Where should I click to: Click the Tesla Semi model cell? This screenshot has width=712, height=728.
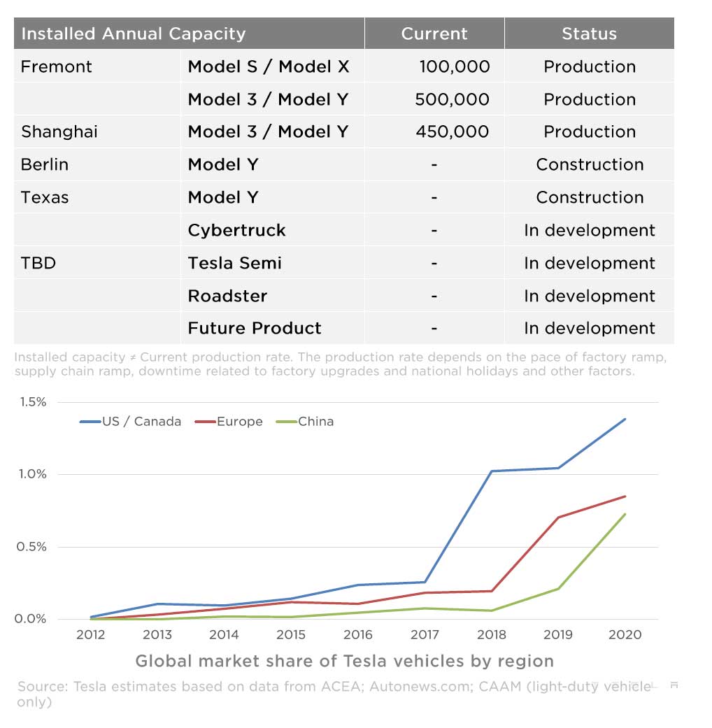pyautogui.click(x=234, y=263)
